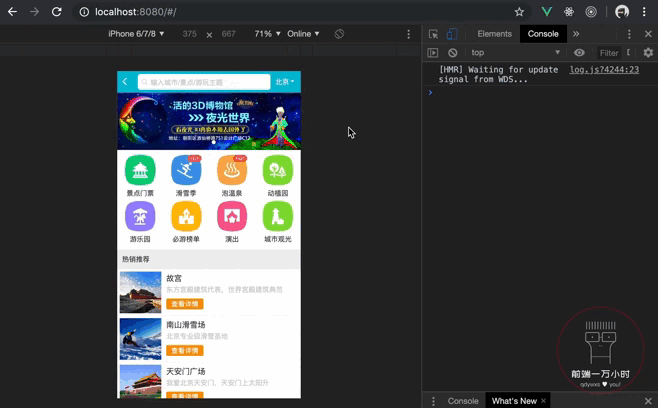Viewport: 658px width, 408px height.
Task: Click the swiper pagination dot
Action: point(214,142)
